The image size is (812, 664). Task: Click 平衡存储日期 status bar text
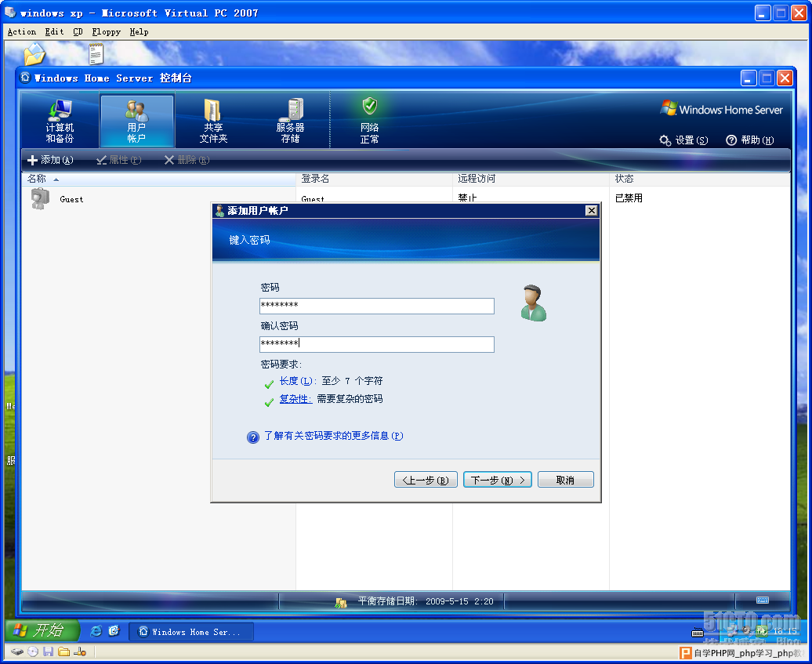(426, 601)
